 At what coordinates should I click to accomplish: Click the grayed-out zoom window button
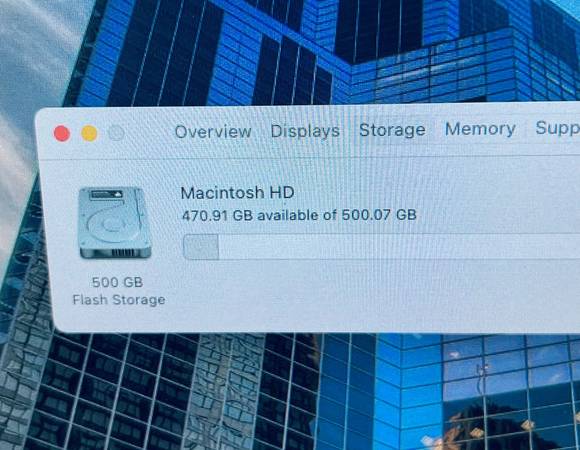[x=117, y=133]
